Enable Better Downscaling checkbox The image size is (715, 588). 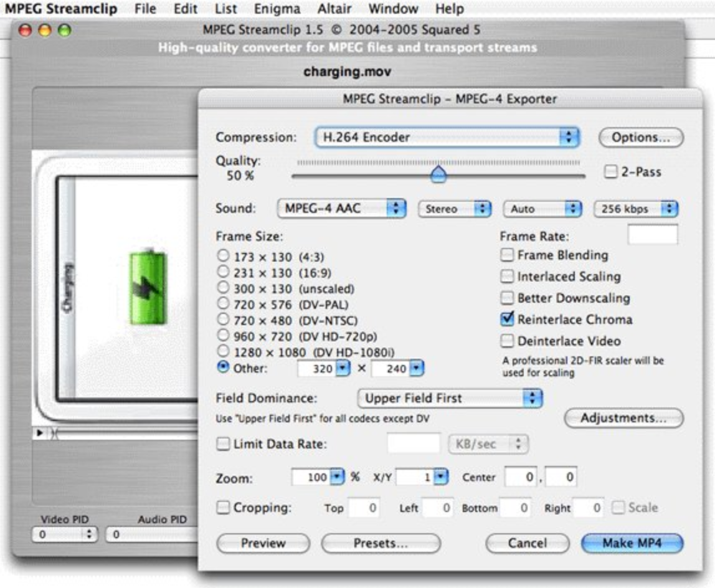coord(507,298)
